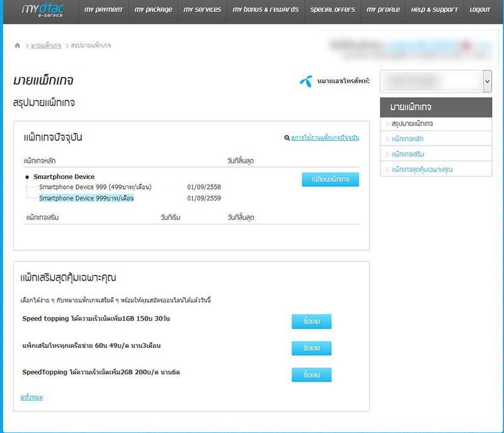
Task: Open the My Payment menu
Action: coord(103,9)
